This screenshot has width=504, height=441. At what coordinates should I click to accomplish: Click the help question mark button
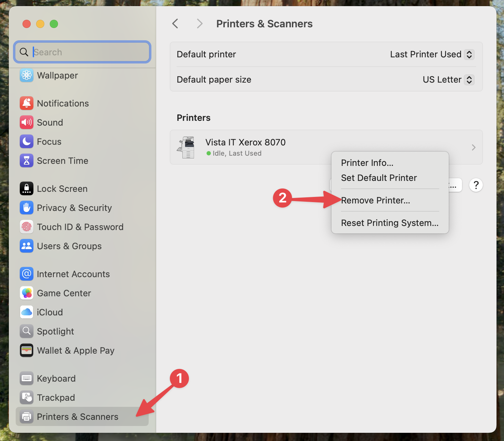tap(476, 185)
